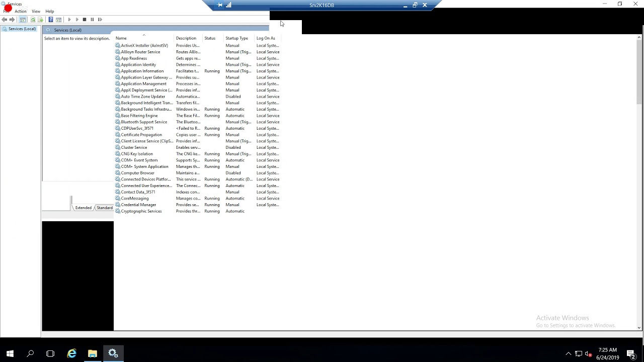
Task: Toggle the console tree pane toolbar button
Action: [23, 20]
